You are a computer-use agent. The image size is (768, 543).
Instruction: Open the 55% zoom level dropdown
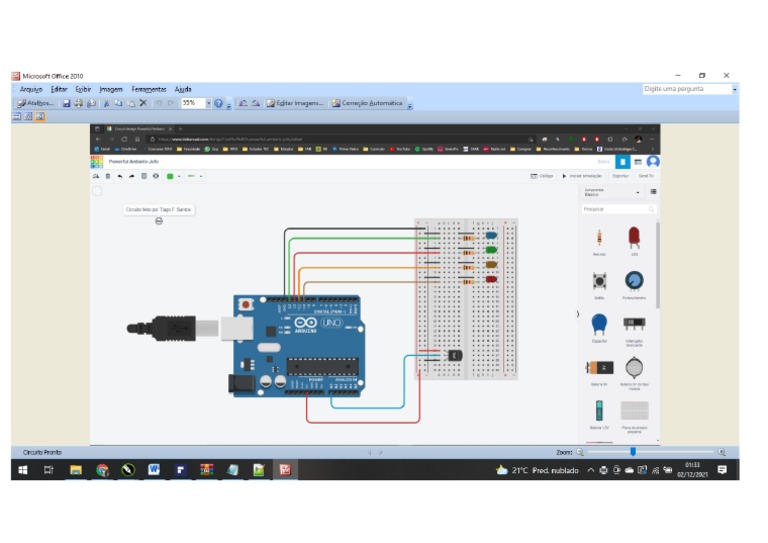[x=208, y=103]
